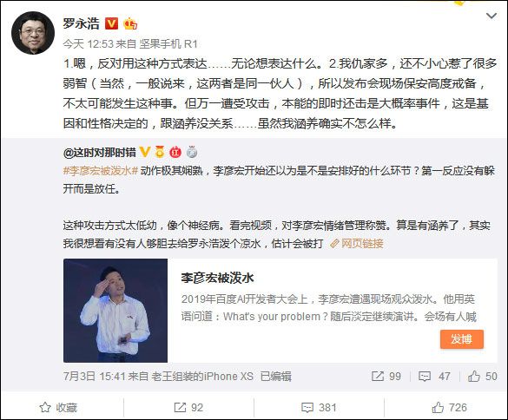Click the orange 发博 button
The width and height of the screenshot is (508, 420).
[x=462, y=339]
